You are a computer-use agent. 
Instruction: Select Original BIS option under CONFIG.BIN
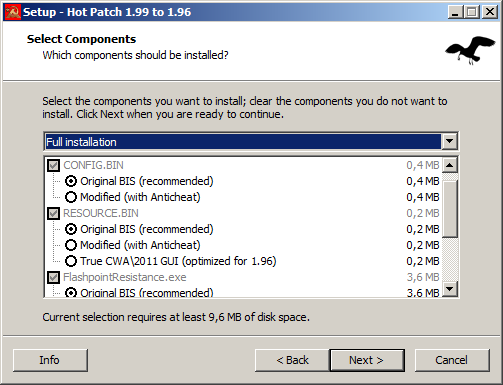point(71,181)
